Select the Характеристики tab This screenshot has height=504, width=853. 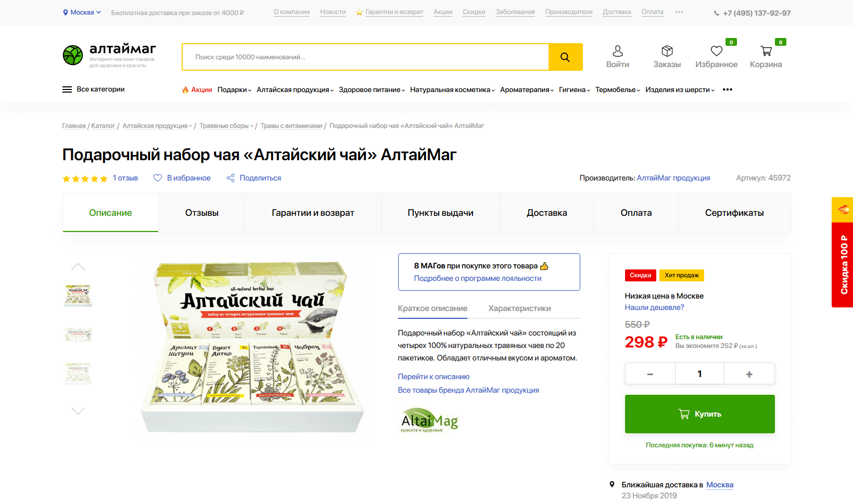[519, 308]
